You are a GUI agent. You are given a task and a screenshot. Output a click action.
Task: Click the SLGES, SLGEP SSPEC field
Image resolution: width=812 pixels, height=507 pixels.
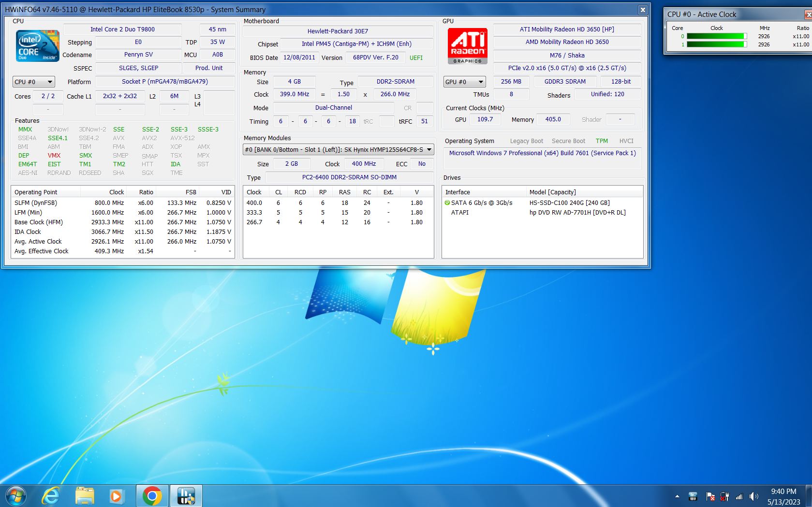tap(138, 68)
